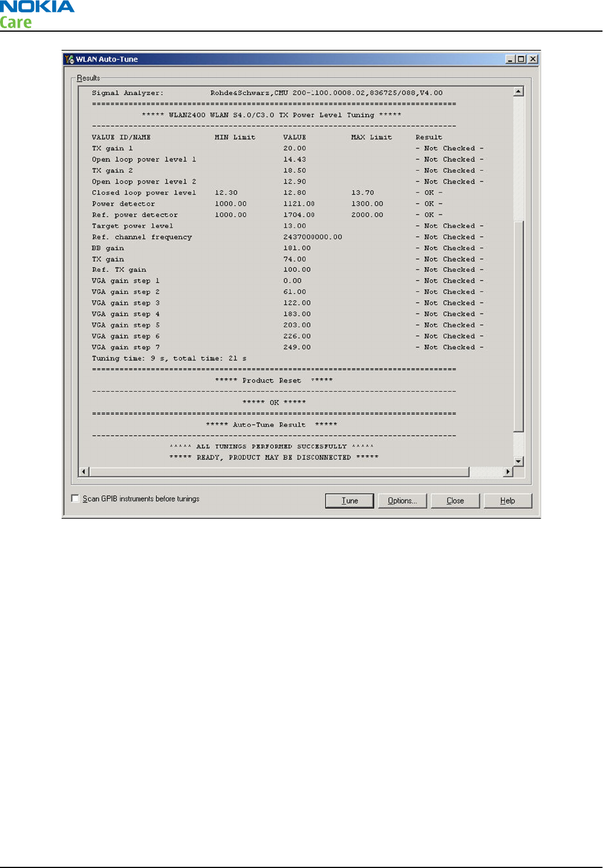Image resolution: width=603 pixels, height=868 pixels.
Task: Start tuning with the Tune button
Action: pos(349,501)
